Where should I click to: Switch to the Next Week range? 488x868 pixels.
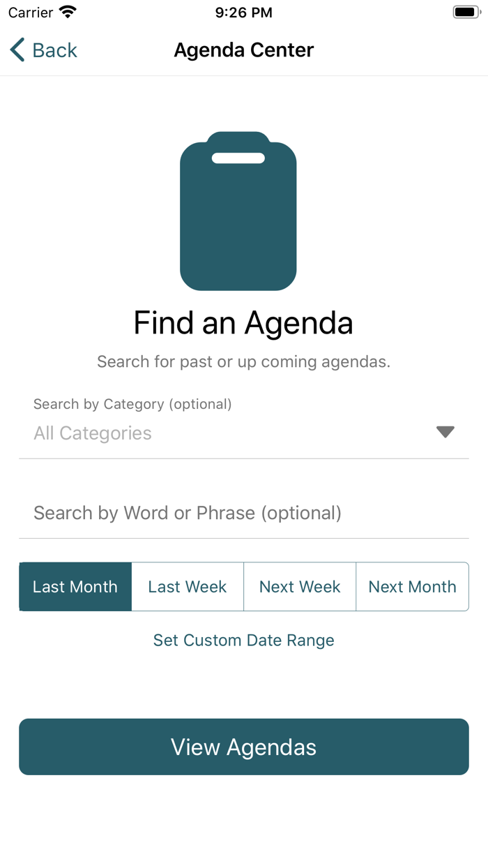pyautogui.click(x=300, y=587)
